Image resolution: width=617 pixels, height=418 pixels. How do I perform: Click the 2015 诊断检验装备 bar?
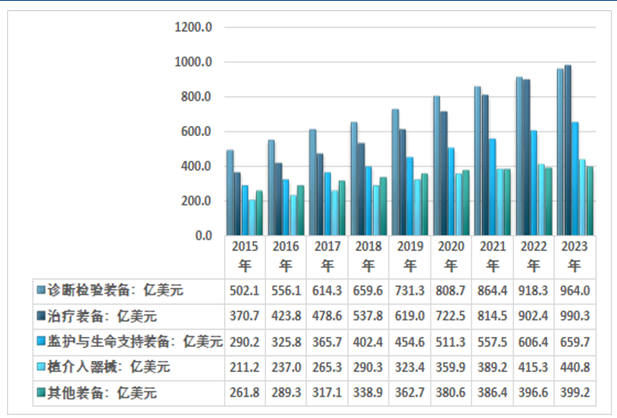(x=230, y=193)
